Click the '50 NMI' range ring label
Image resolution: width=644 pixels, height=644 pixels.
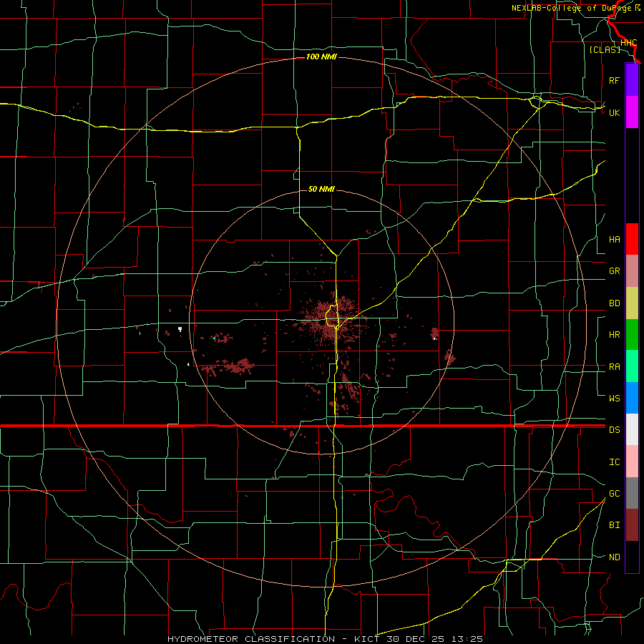point(321,189)
